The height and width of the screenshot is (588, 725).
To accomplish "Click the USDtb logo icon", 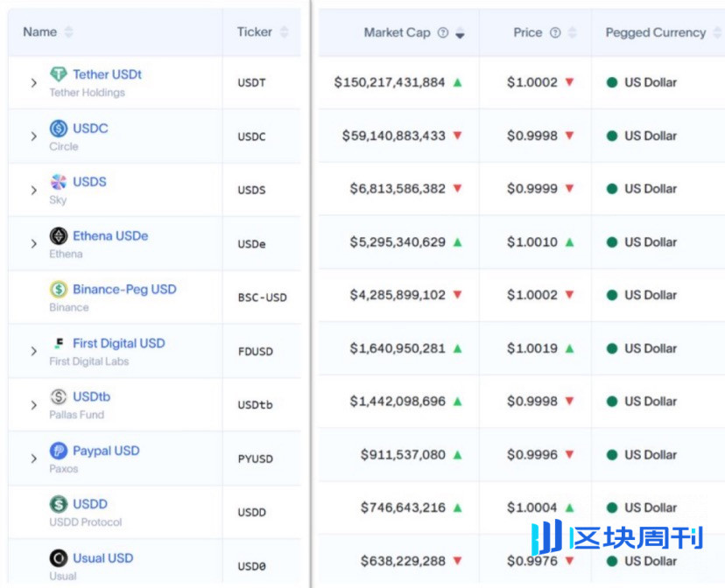I will click(59, 396).
